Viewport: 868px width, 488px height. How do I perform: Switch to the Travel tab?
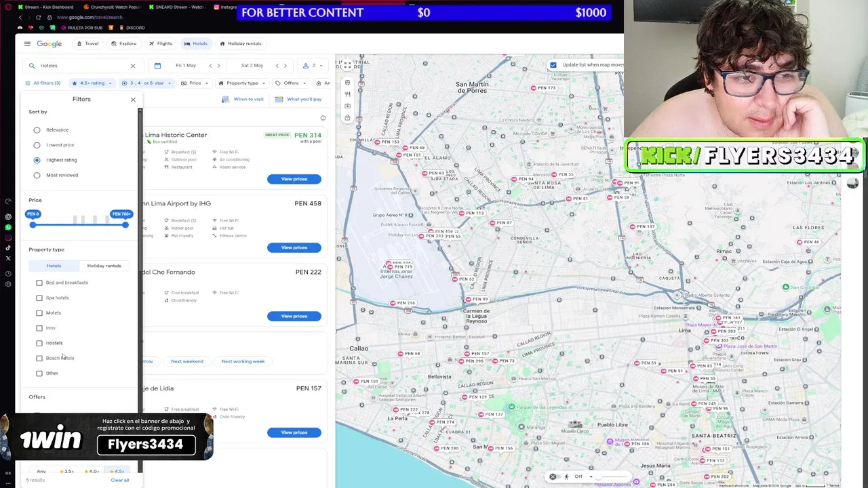click(x=87, y=43)
